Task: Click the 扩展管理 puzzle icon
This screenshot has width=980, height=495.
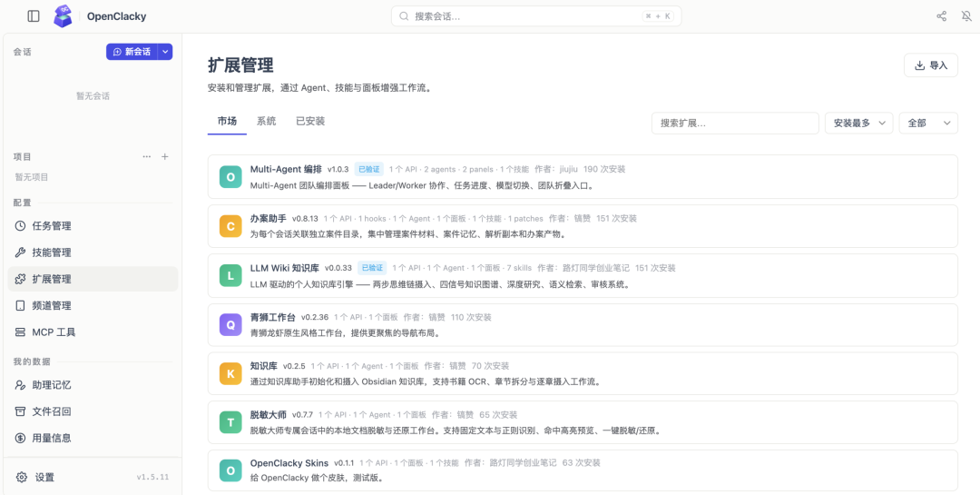Action: 20,279
